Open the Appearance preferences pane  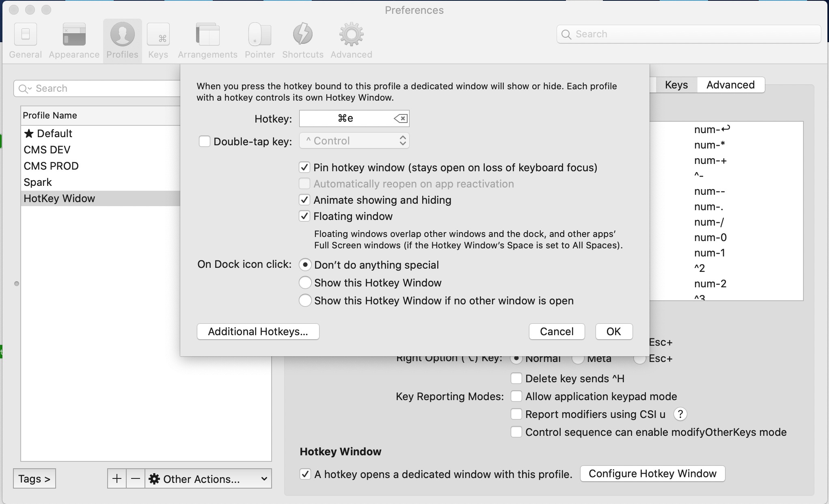(x=74, y=41)
